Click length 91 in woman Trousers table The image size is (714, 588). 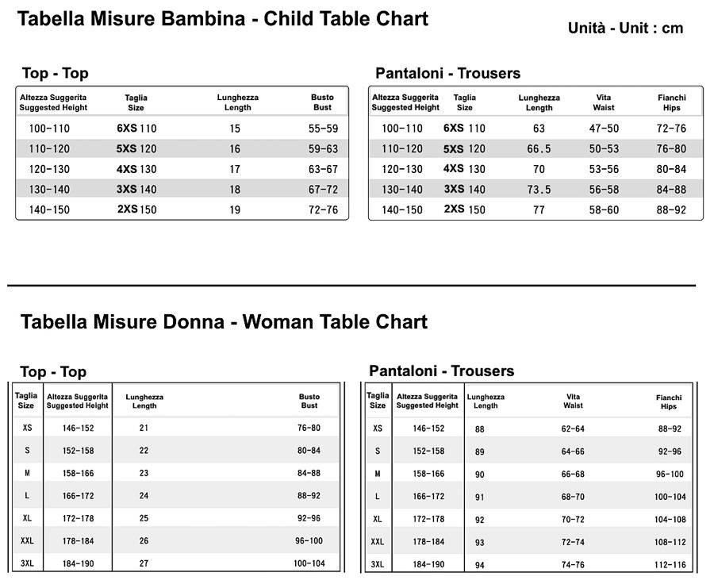[x=479, y=497]
